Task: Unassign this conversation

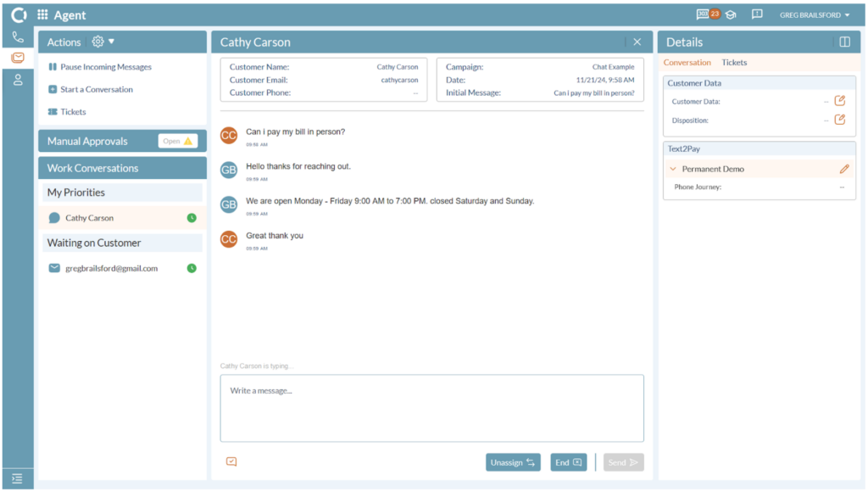Action: pyautogui.click(x=513, y=462)
